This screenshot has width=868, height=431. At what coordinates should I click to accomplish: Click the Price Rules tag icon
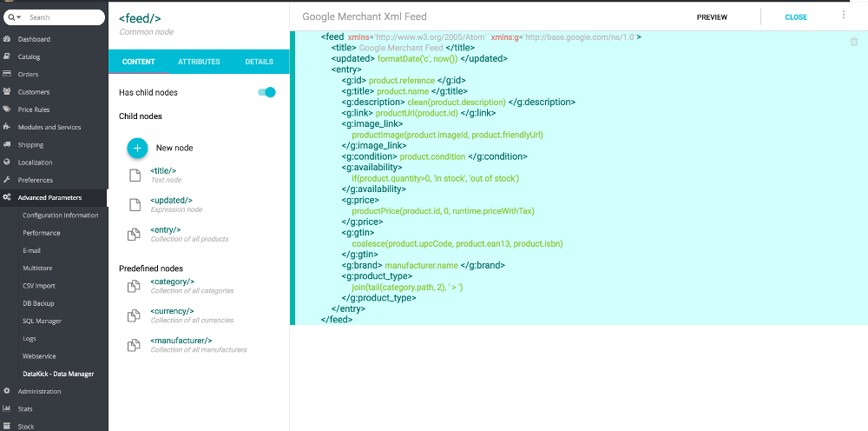7,109
